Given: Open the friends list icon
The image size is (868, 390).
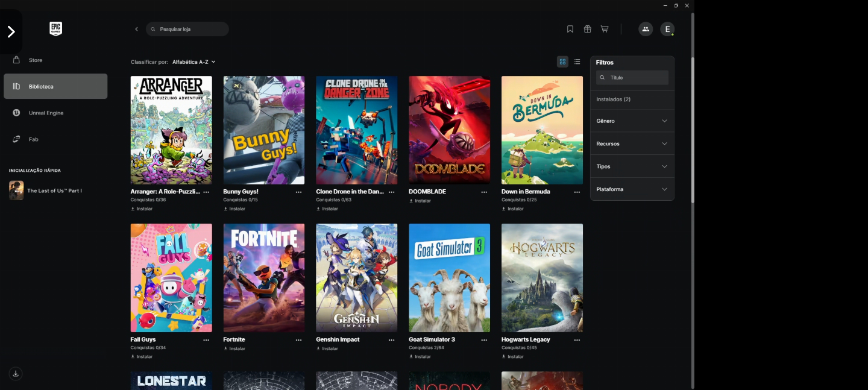Looking at the screenshot, I should (646, 29).
